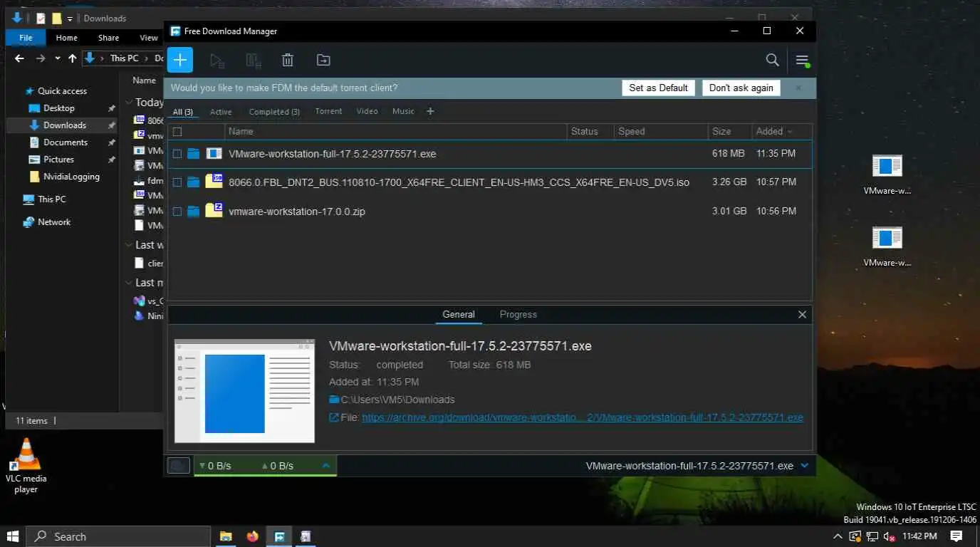
Task: Go back in Explorer window
Action: pyautogui.click(x=19, y=58)
